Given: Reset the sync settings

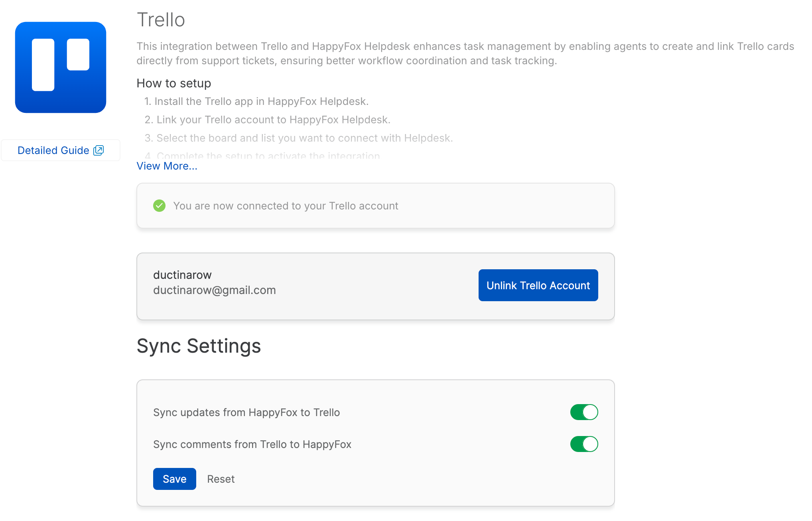Looking at the screenshot, I should (221, 479).
